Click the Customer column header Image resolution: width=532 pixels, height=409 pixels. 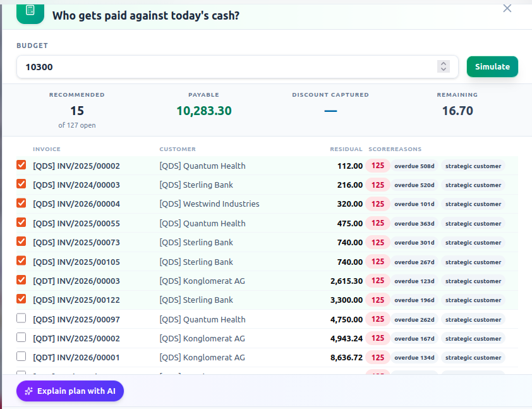(178, 149)
